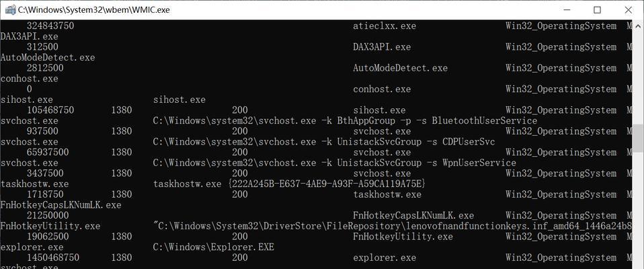Close the WMIC.exe console window
The height and width of the screenshot is (269, 644).
point(628,10)
